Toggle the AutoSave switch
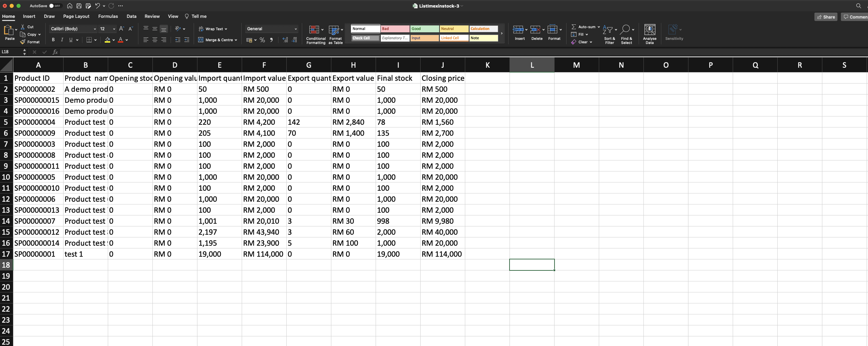 [x=55, y=6]
